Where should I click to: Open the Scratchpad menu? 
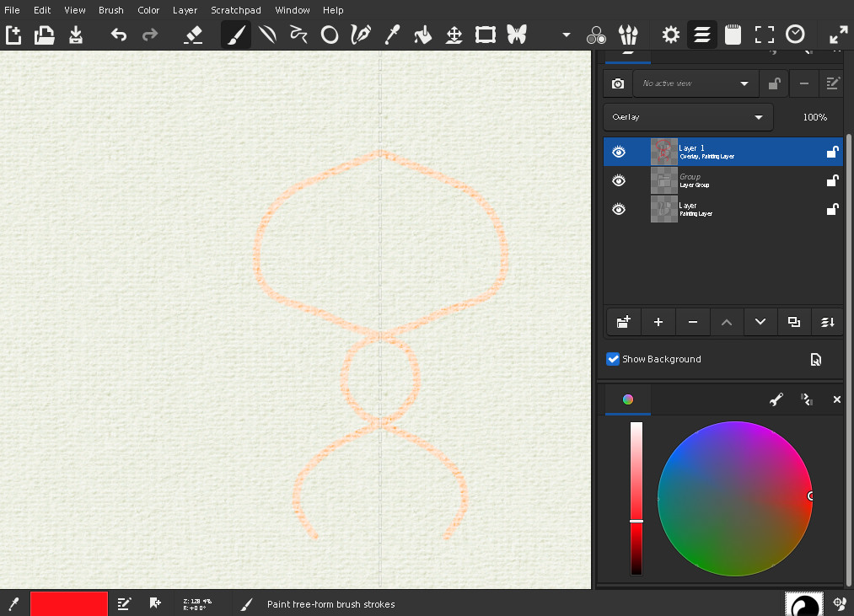point(235,10)
